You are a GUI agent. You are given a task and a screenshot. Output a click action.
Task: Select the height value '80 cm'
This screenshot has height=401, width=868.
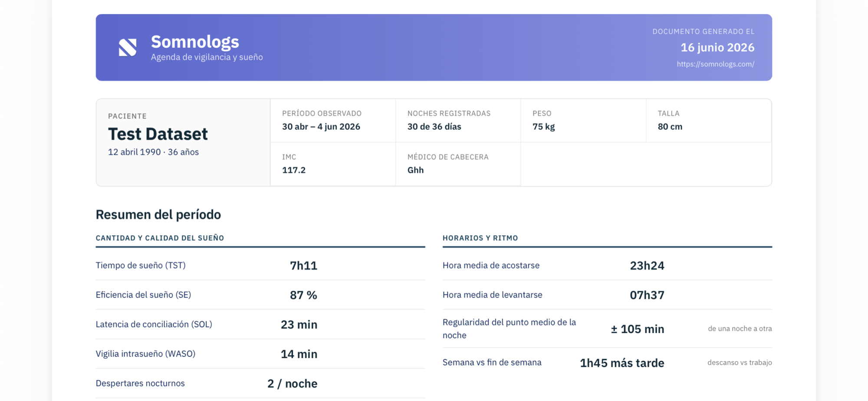670,127
